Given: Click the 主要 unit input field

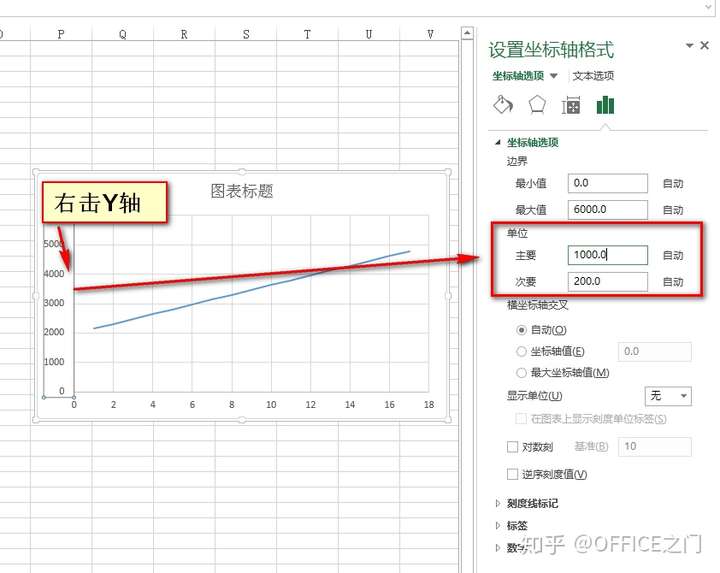Looking at the screenshot, I should 608,255.
